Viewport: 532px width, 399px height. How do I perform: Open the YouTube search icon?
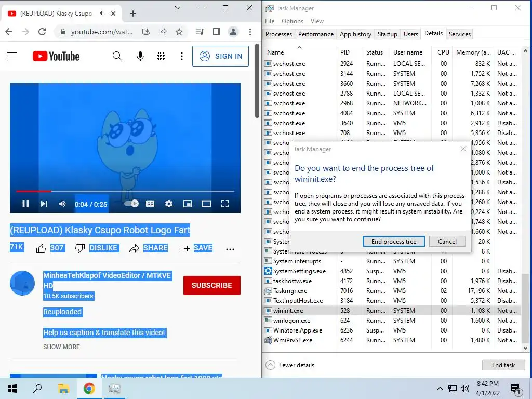117,56
